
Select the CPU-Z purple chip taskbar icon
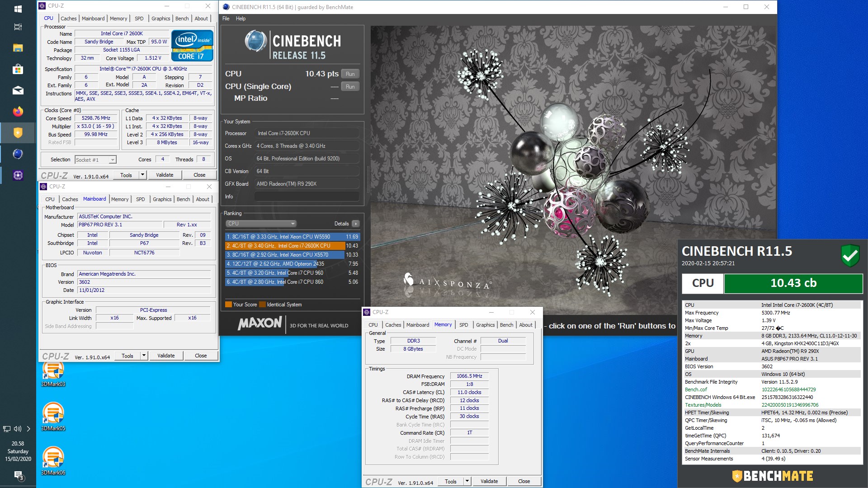18,175
